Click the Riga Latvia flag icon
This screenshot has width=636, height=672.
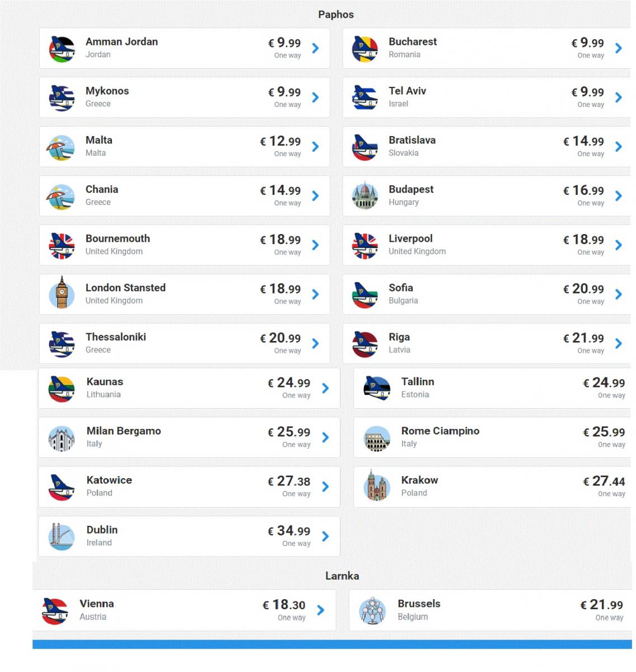pyautogui.click(x=365, y=344)
